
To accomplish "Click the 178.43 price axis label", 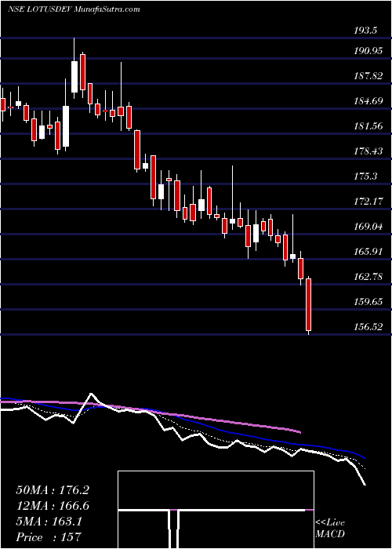I will pyautogui.click(x=369, y=151).
